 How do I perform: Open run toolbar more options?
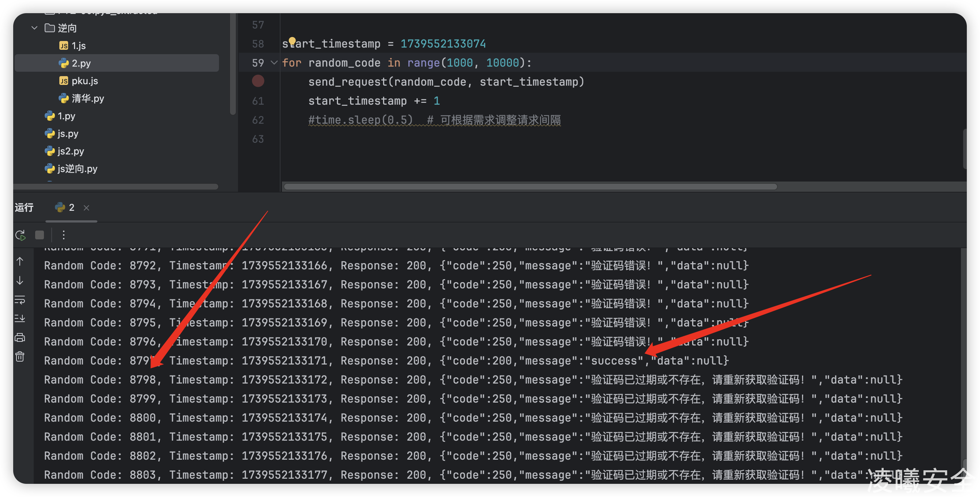coord(63,235)
